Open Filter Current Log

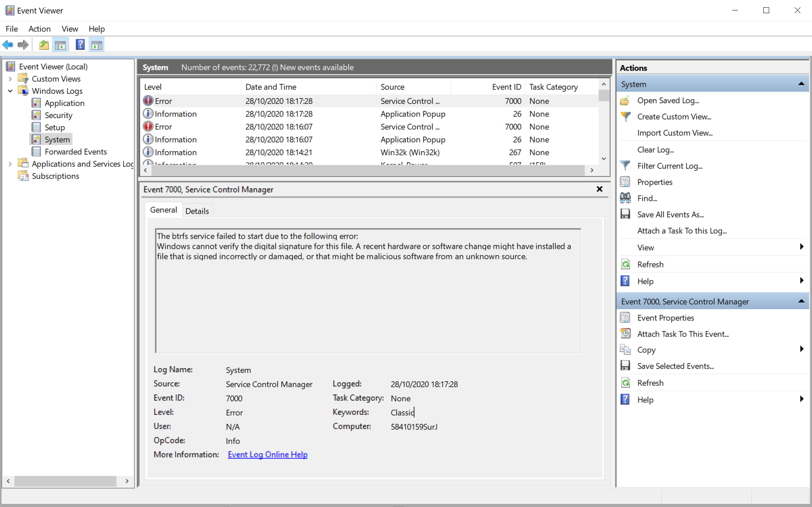point(670,166)
